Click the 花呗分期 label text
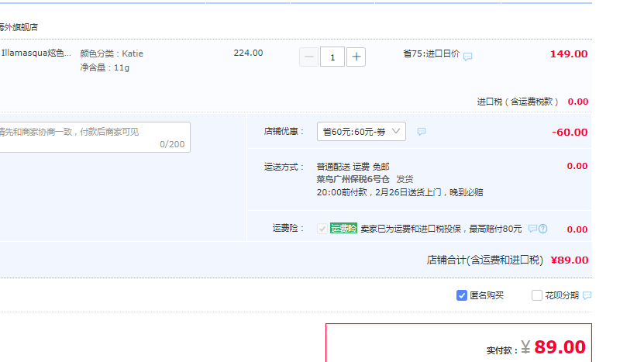Viewport: 644px width, 362px height. (x=562, y=295)
